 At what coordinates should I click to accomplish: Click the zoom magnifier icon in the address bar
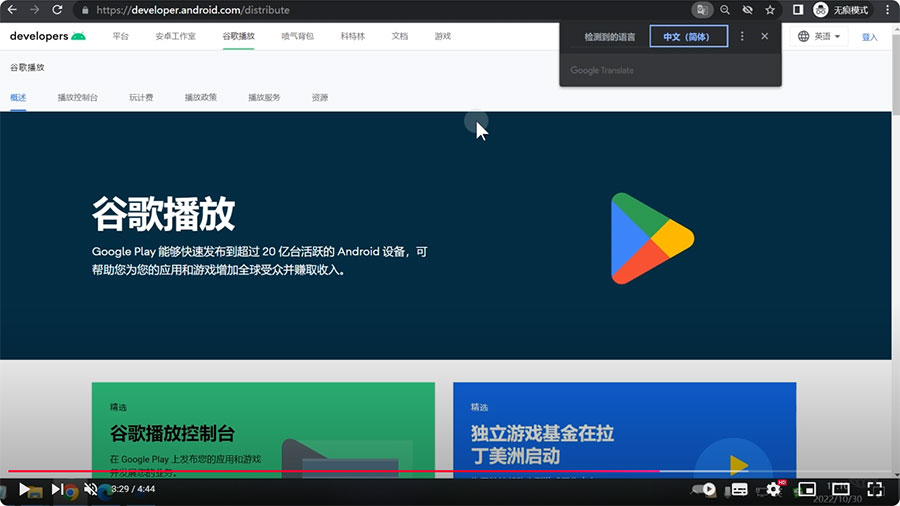pyautogui.click(x=725, y=10)
